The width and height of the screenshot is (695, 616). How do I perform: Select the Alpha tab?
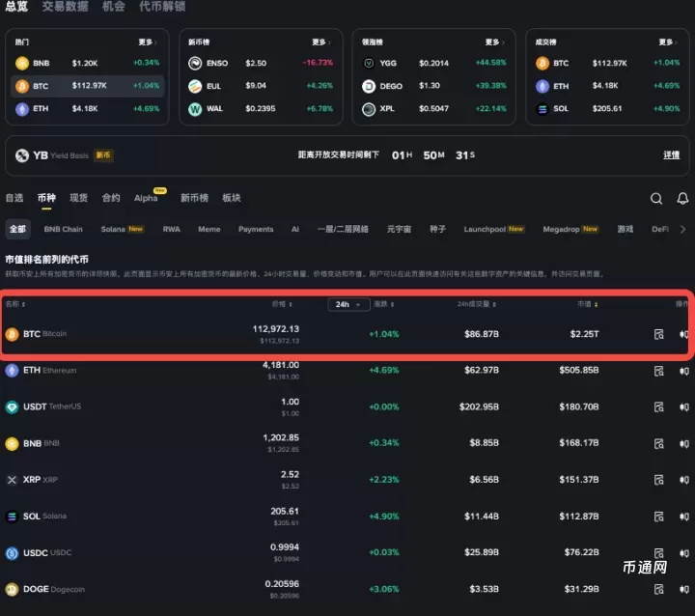coord(146,198)
